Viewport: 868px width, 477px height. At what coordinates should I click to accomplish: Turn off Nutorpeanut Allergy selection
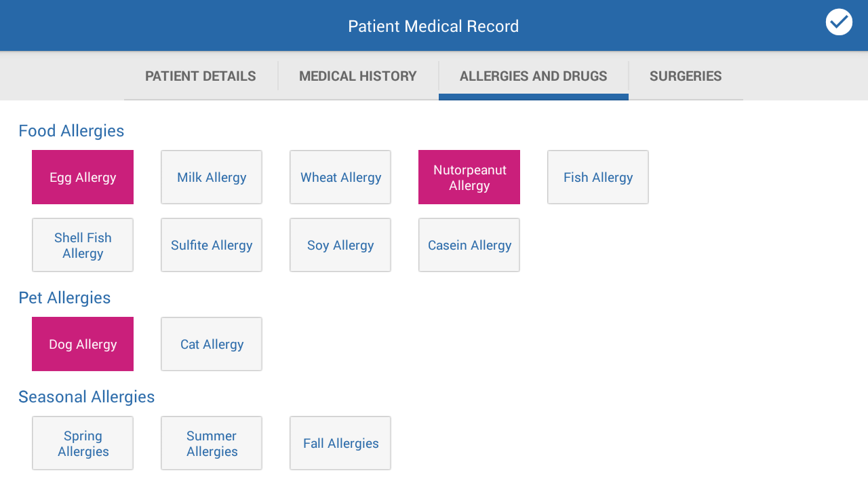click(x=469, y=177)
